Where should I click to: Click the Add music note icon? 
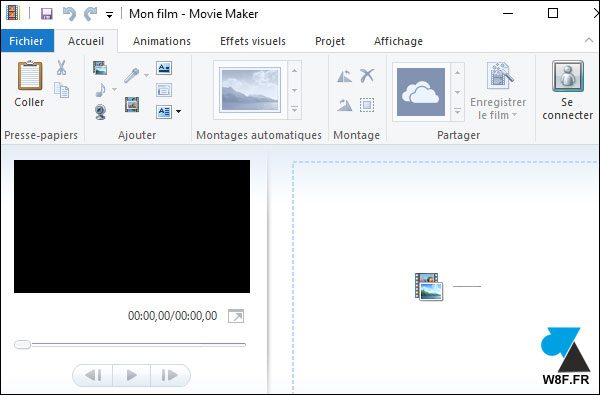click(x=100, y=90)
